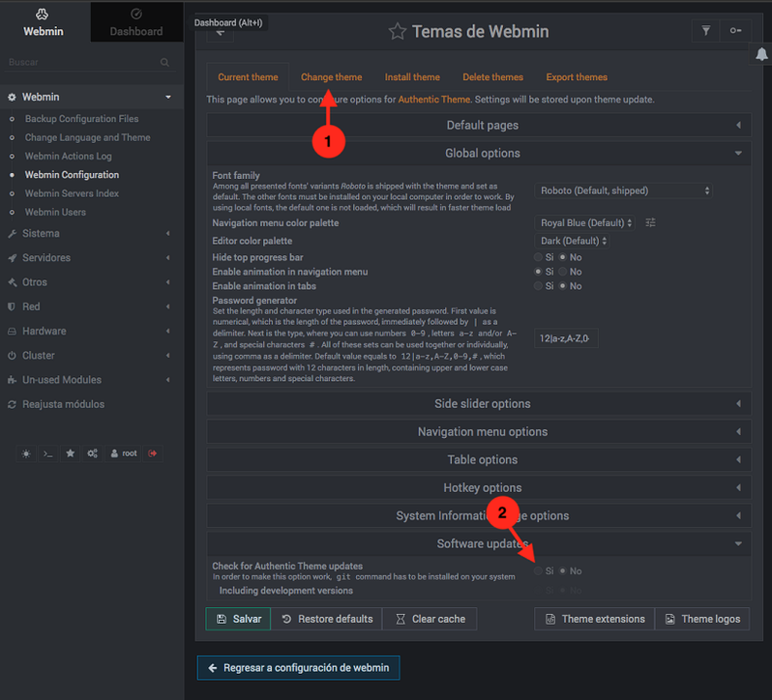Click Reajusta módulos
The image size is (772, 700).
point(63,404)
